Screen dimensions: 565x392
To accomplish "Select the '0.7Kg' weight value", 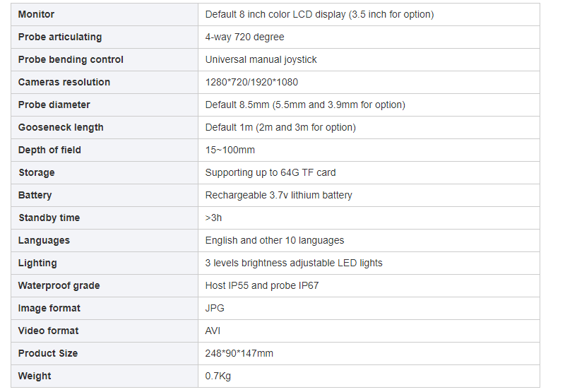I will pyautogui.click(x=218, y=376).
